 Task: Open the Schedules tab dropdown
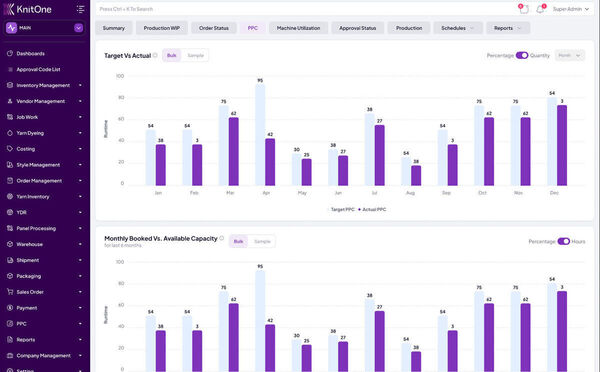click(458, 28)
